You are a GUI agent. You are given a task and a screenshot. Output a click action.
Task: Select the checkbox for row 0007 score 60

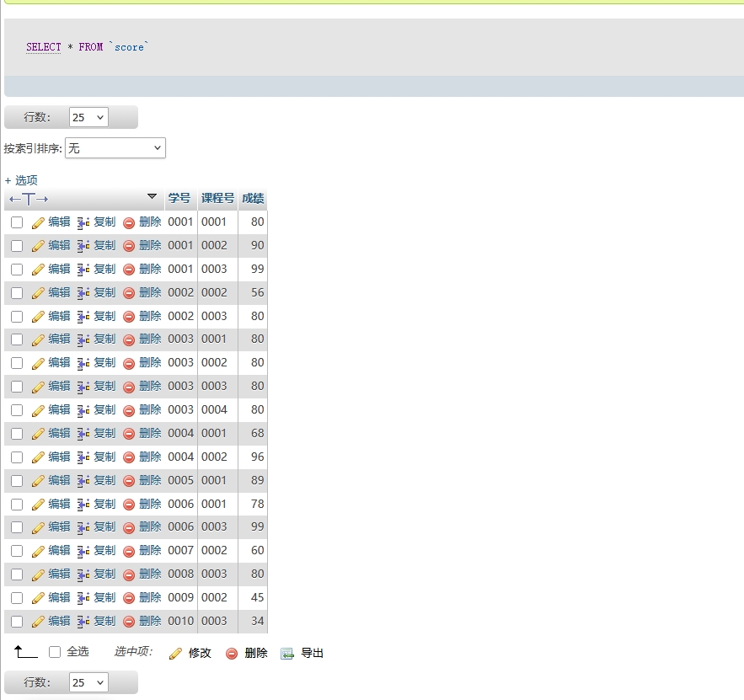(17, 551)
